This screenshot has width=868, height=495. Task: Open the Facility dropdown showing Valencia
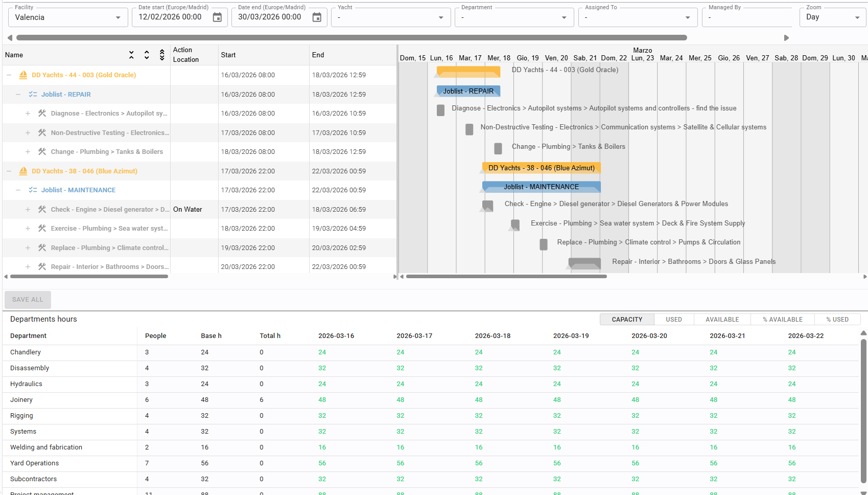tap(68, 17)
